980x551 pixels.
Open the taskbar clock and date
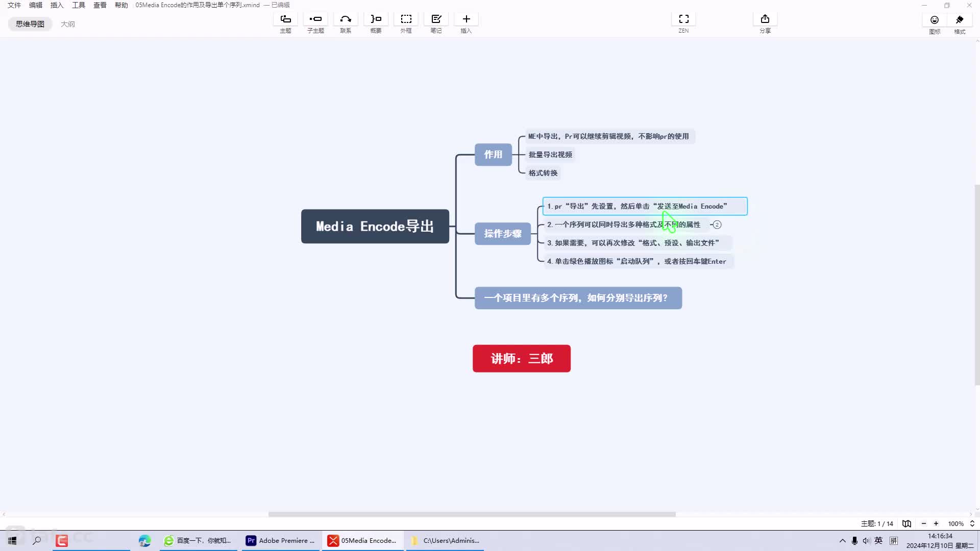point(940,541)
